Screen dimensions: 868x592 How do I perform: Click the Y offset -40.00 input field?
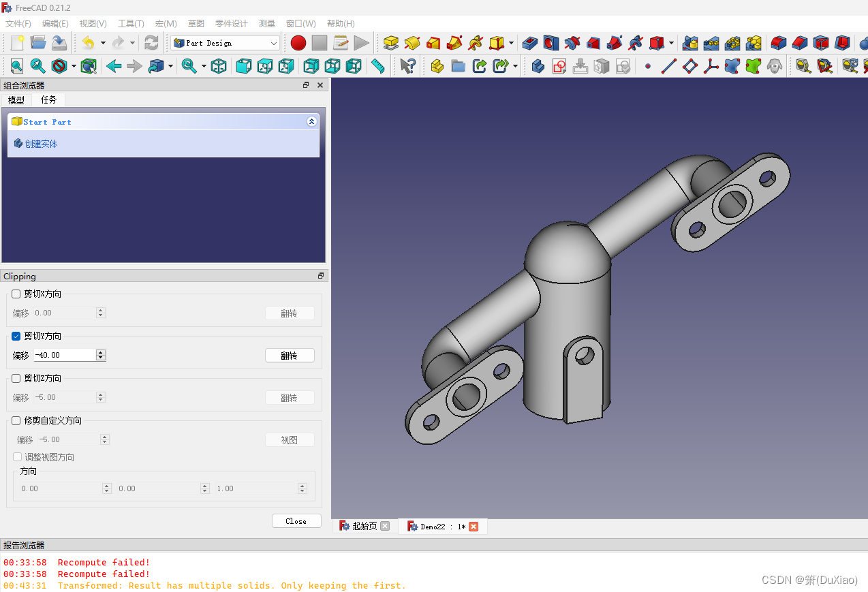coord(69,355)
